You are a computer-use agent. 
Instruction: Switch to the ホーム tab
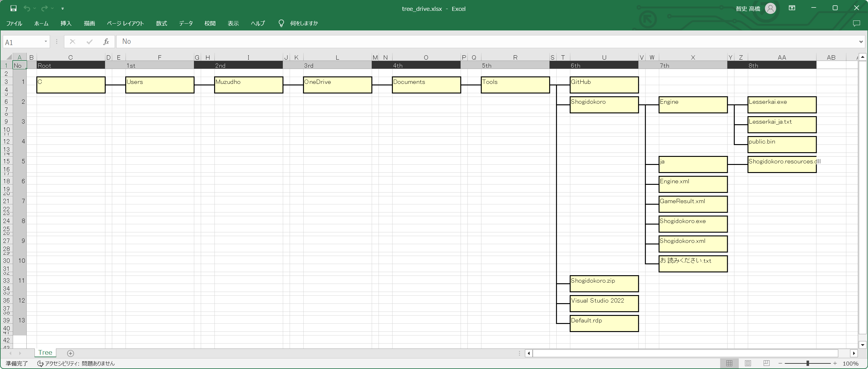point(41,23)
